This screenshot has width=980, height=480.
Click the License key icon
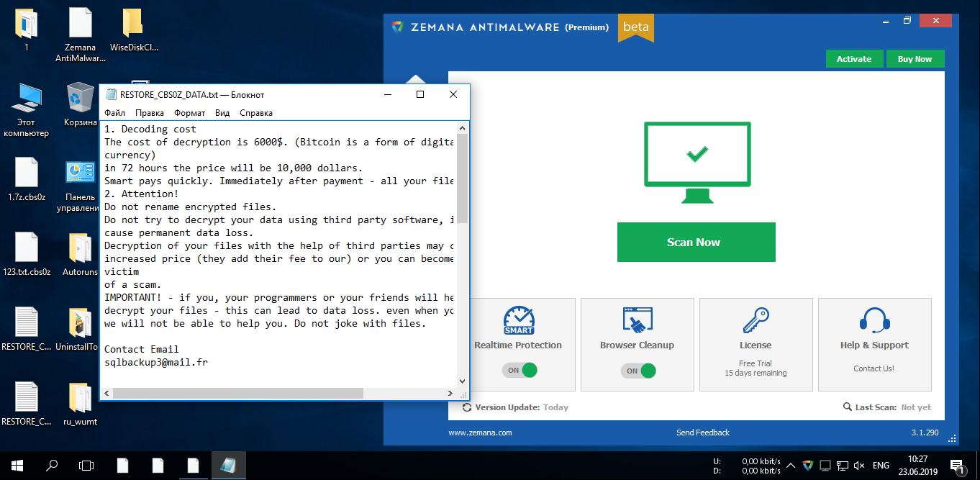tap(756, 320)
